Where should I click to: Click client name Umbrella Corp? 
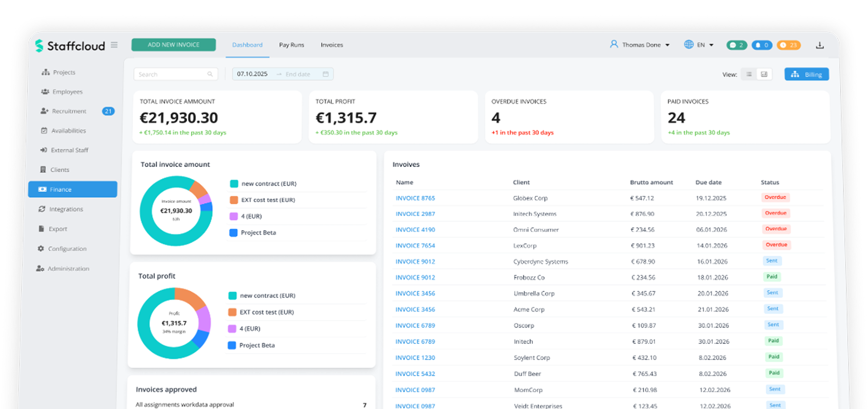tap(534, 293)
